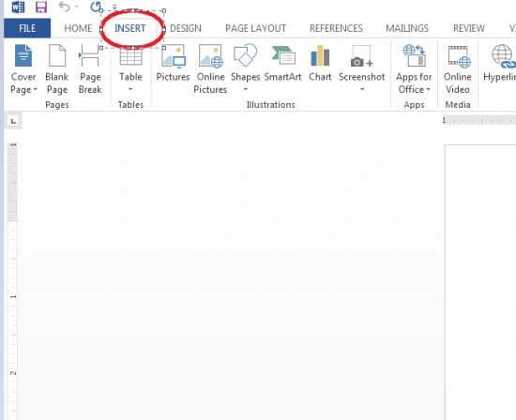Go to the REFERENCES tab
The height and width of the screenshot is (420, 516).
[x=336, y=28]
